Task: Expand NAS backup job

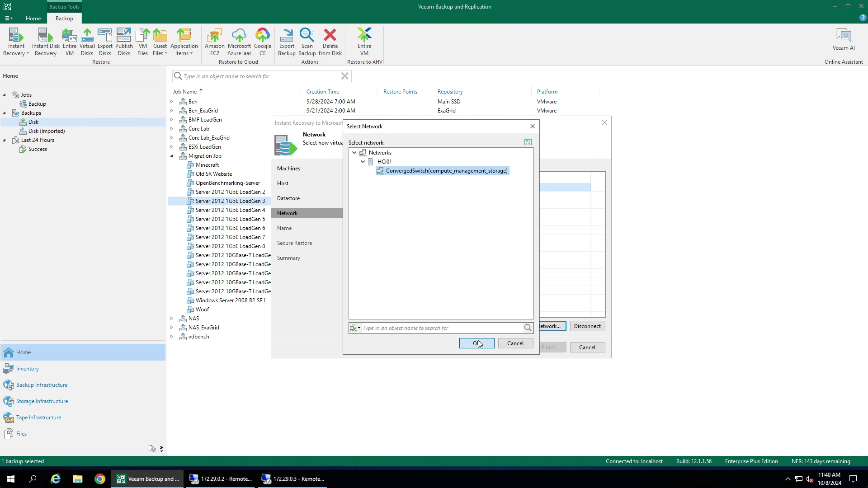Action: point(172,319)
